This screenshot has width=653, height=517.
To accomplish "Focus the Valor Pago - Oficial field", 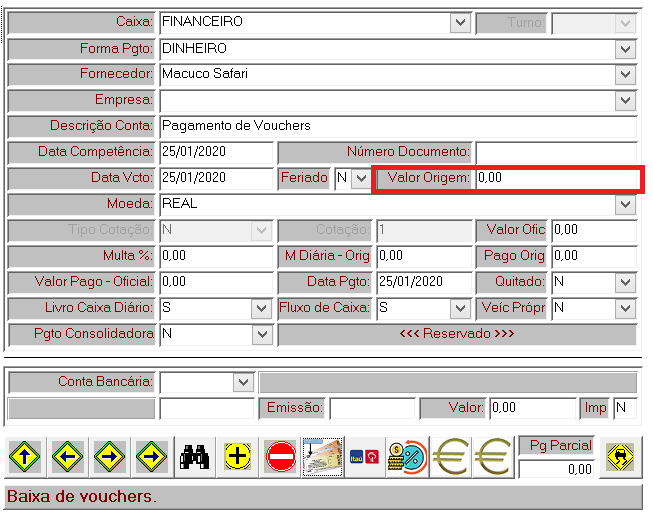I will pos(216,282).
